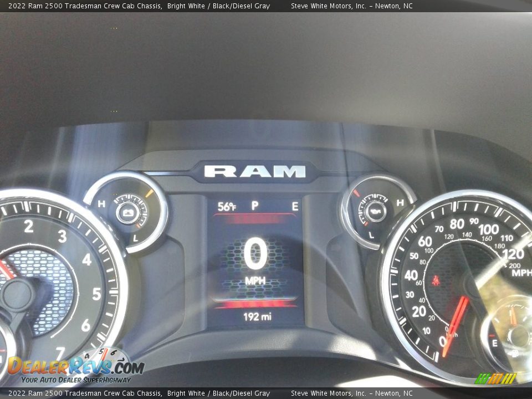Image resolution: width=532 pixels, height=399 pixels.
Task: Click the number 2 on the tachometer
Action: [x=29, y=226]
